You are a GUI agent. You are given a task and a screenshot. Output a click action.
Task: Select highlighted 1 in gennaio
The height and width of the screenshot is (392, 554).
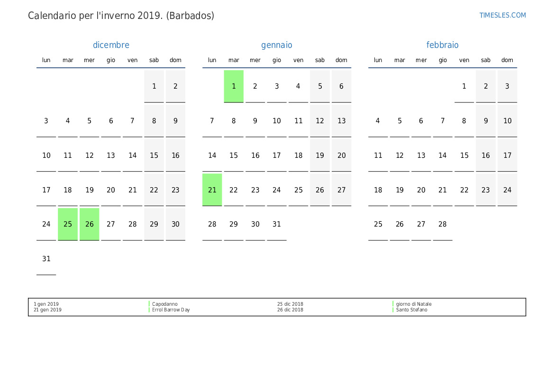tap(234, 86)
